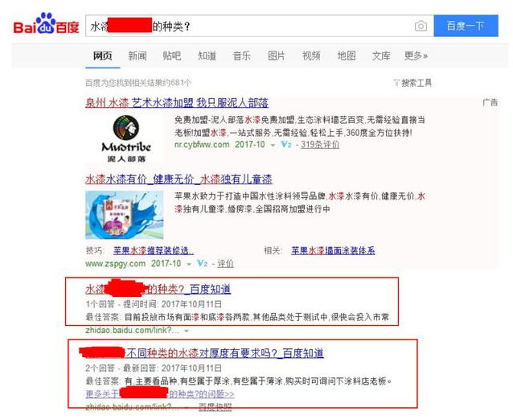Click the camera image search icon
Viewport: 513px width, 420px height.
pos(421,26)
